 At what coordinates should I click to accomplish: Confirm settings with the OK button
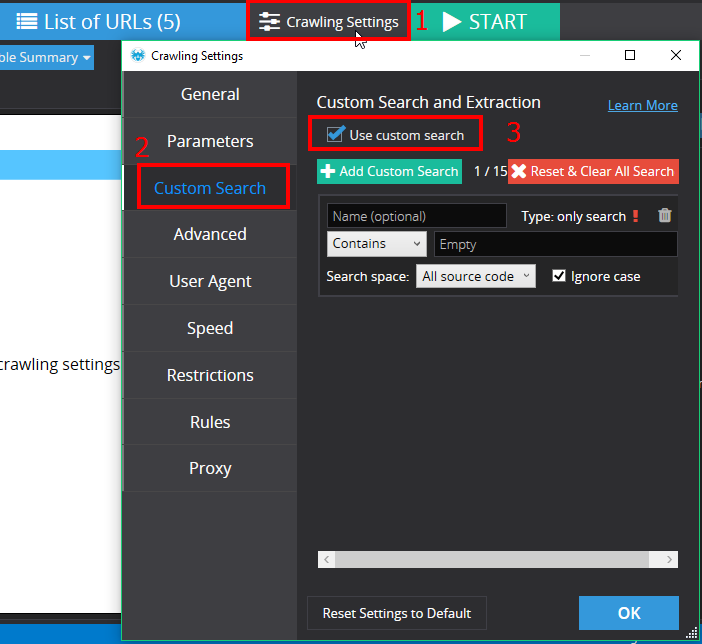[629, 613]
